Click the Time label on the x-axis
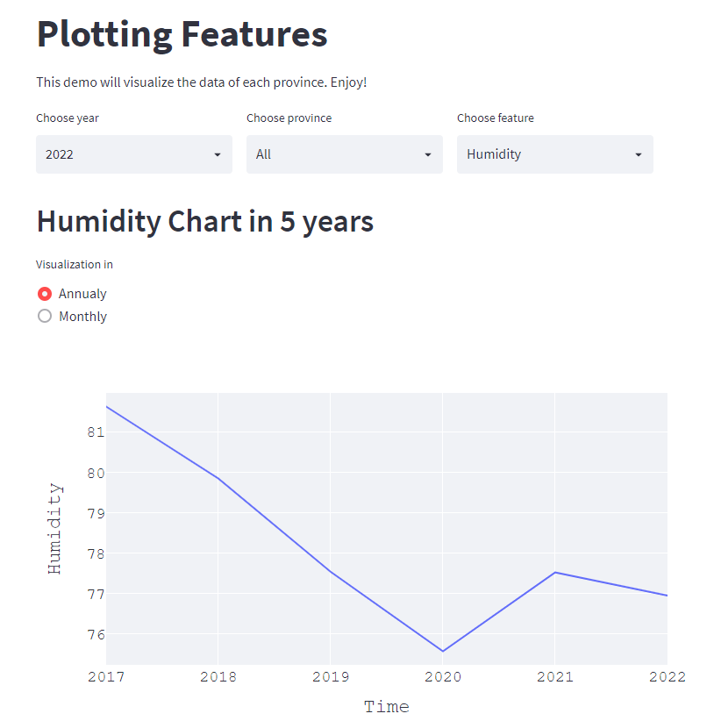This screenshot has width=721, height=728. (387, 706)
